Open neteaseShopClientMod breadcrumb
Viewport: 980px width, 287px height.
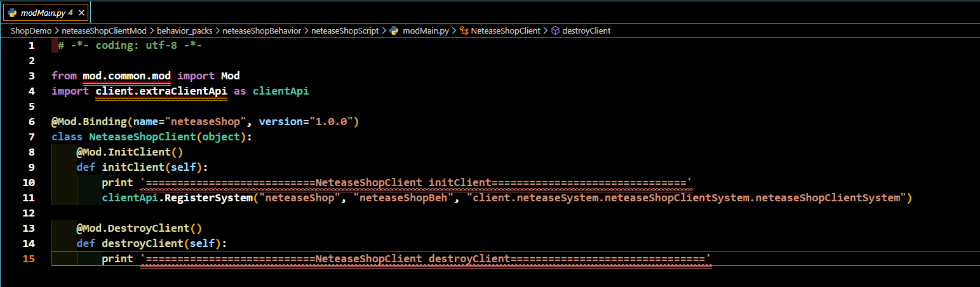pos(104,30)
